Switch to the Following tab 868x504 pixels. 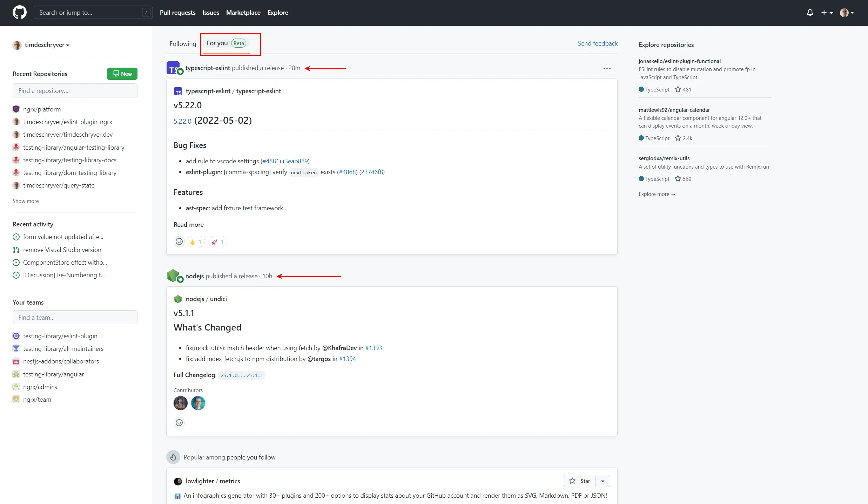click(183, 43)
